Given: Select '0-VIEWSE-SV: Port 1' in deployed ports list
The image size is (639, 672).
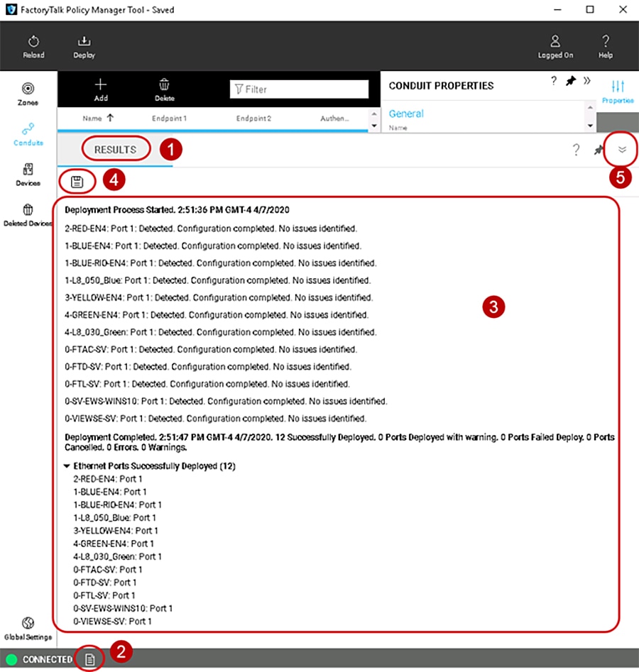Looking at the screenshot, I should tap(112, 621).
